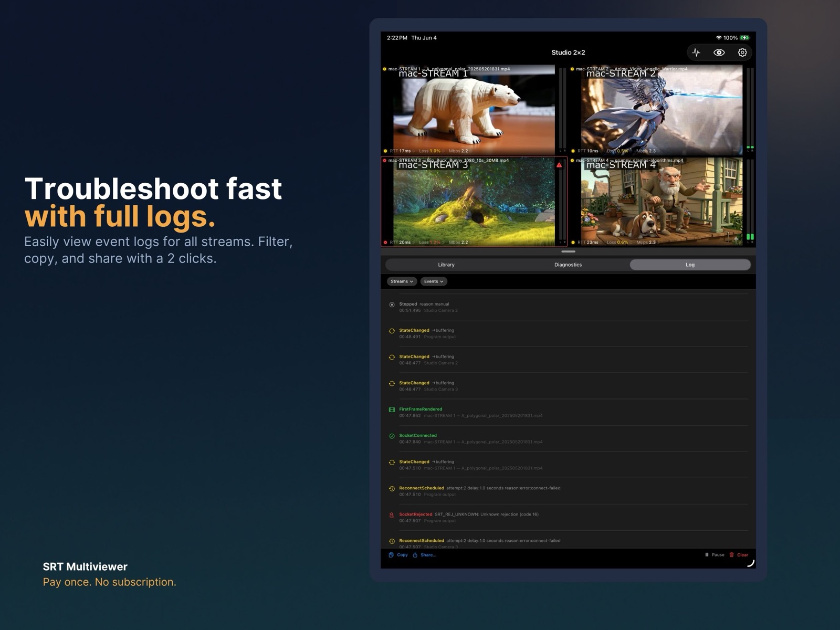Screen dimensions: 840x630
Task: Click the RTT 20ms stat on mac-STREAM 3
Action: click(x=400, y=243)
